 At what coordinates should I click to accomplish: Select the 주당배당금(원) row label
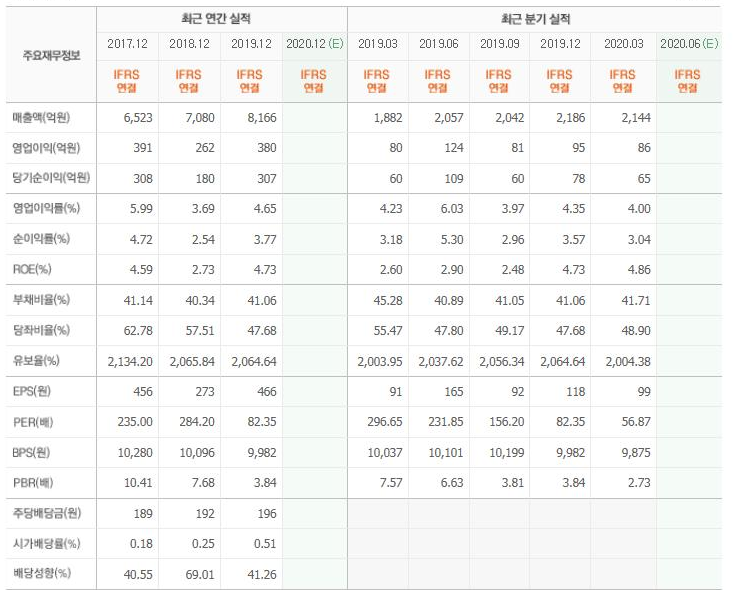click(47, 513)
